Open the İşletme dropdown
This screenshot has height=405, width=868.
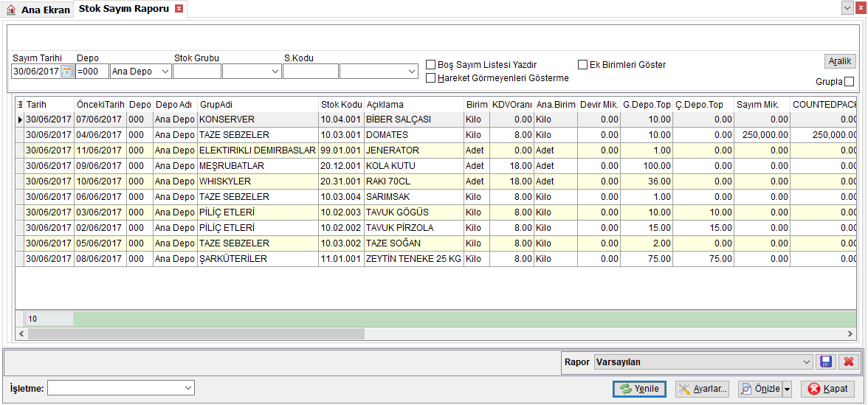point(188,388)
